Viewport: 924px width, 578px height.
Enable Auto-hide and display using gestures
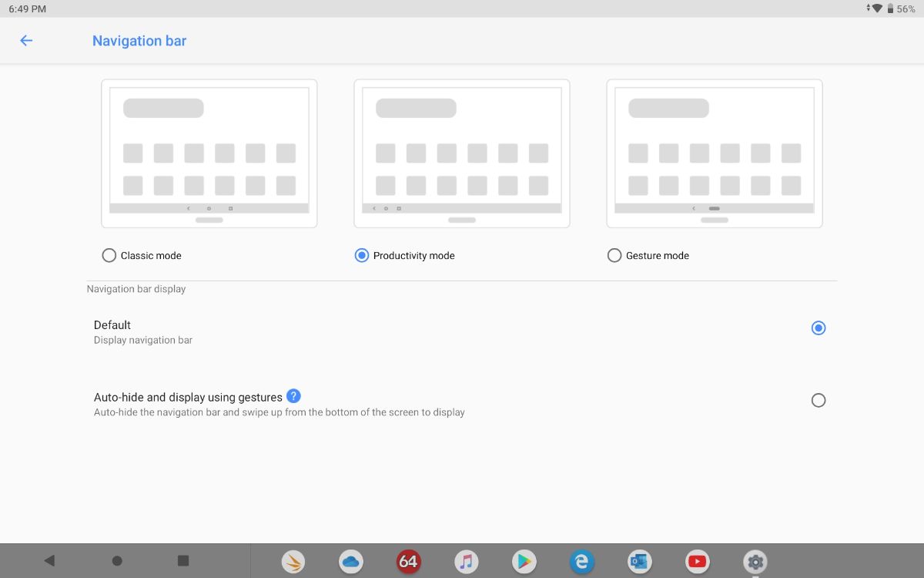(x=819, y=400)
